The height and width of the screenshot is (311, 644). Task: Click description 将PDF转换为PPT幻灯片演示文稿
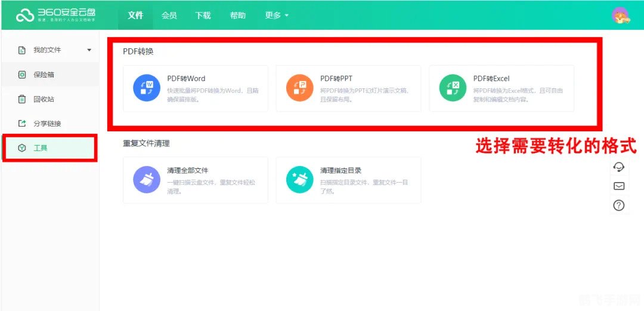tap(365, 95)
